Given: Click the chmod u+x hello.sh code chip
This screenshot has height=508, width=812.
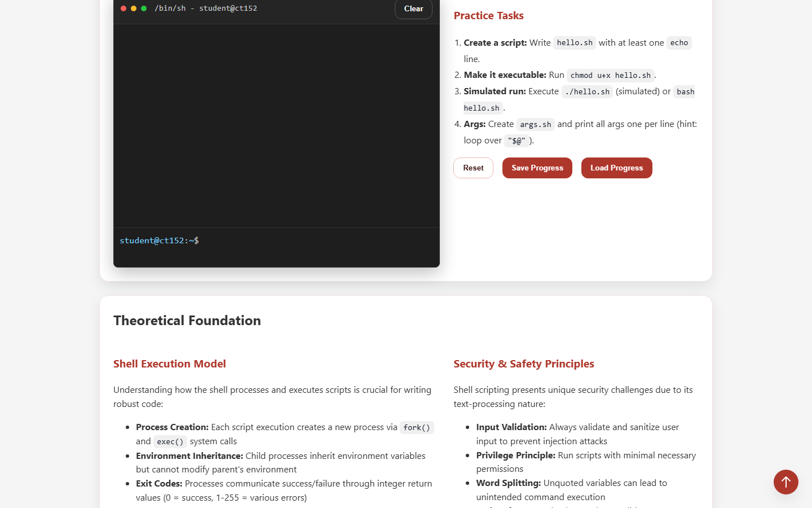Looking at the screenshot, I should click(x=611, y=75).
